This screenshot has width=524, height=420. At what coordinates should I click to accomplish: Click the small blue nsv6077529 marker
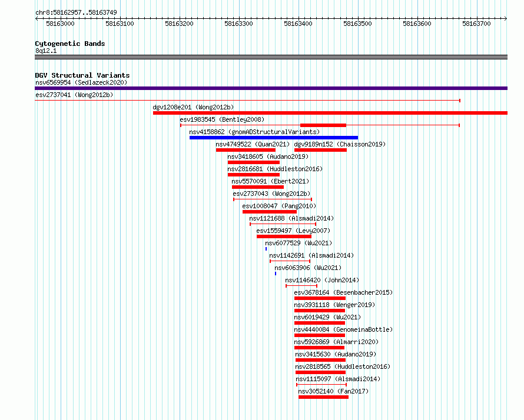pyautogui.click(x=266, y=249)
